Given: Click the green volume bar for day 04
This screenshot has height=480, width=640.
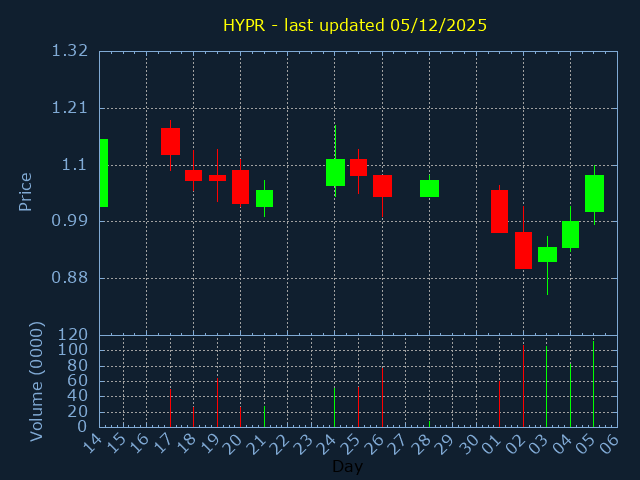Looking at the screenshot, I should (x=570, y=395).
